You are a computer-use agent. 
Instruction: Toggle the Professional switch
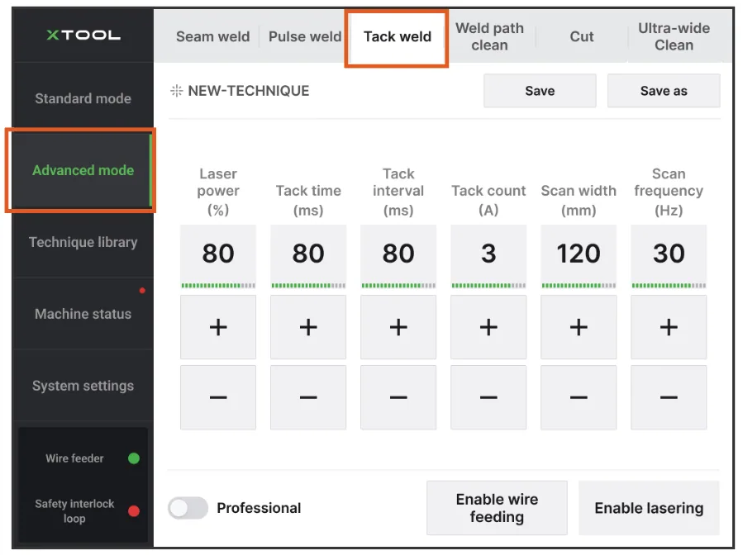click(188, 508)
